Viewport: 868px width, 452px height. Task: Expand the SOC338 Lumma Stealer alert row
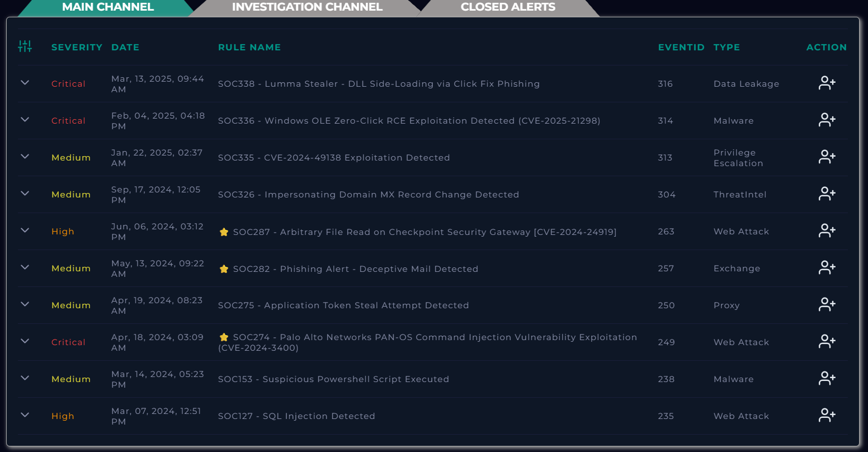(x=25, y=83)
